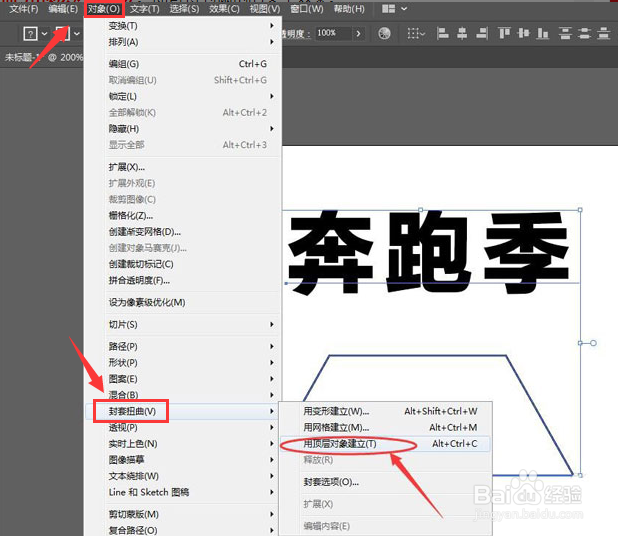Expand the 变换(T) submenu

(x=183, y=26)
